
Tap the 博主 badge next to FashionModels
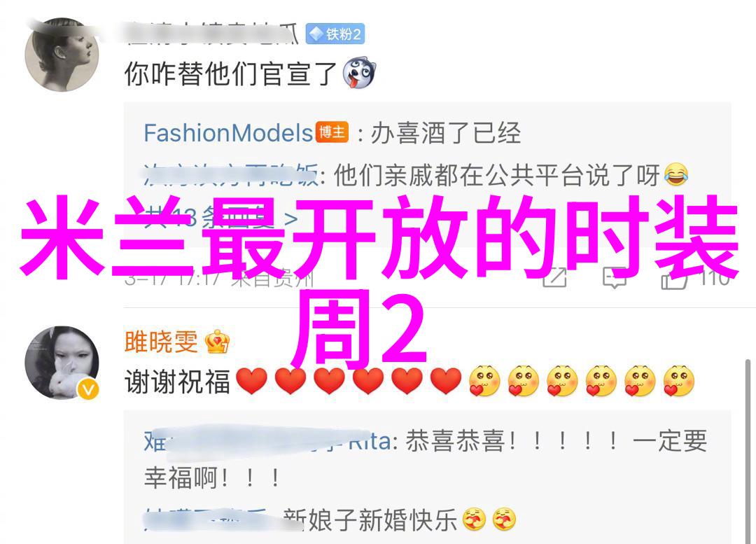332,132
